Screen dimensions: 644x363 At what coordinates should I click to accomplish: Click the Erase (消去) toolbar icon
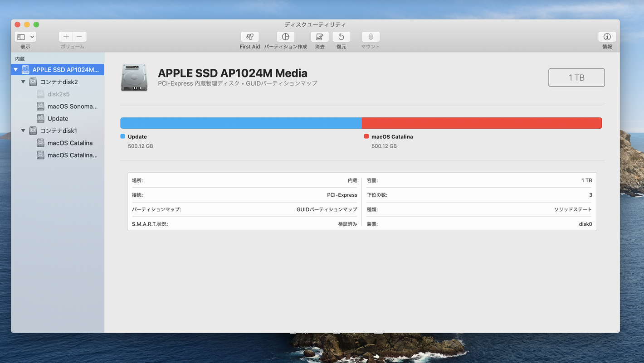click(x=320, y=37)
